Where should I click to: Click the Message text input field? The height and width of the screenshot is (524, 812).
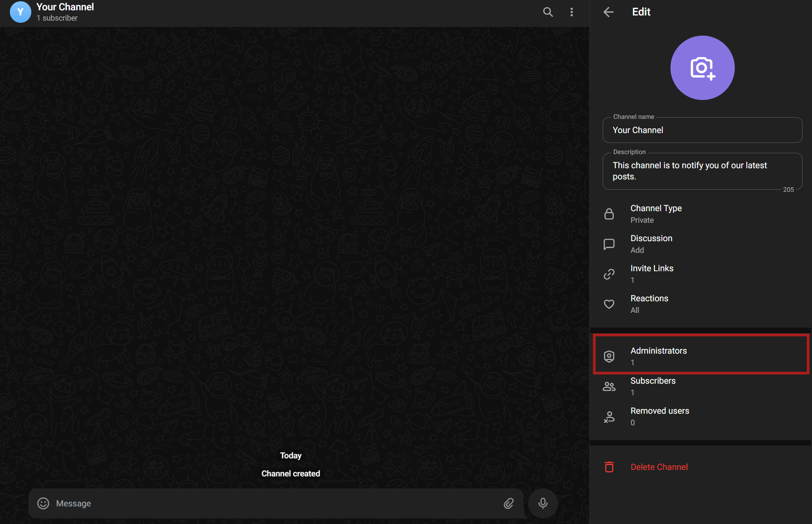tap(275, 503)
